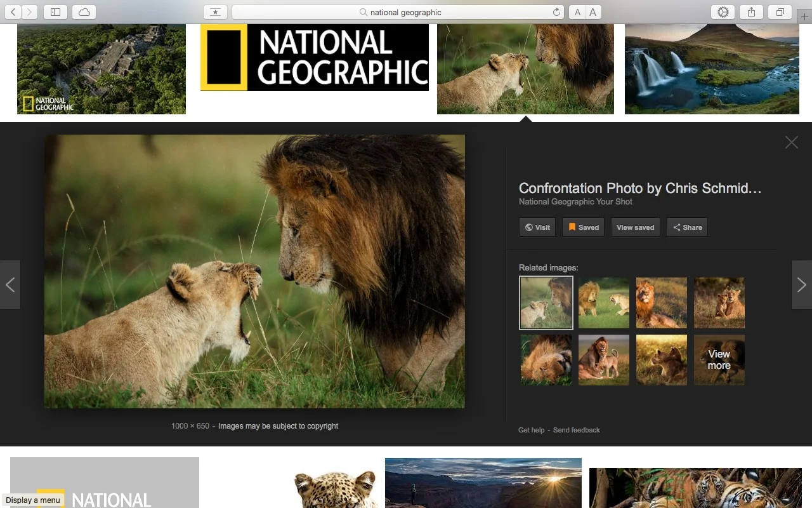Toggle the Saved bookmark for this image
Viewport: 812px width, 508px height.
583,227
